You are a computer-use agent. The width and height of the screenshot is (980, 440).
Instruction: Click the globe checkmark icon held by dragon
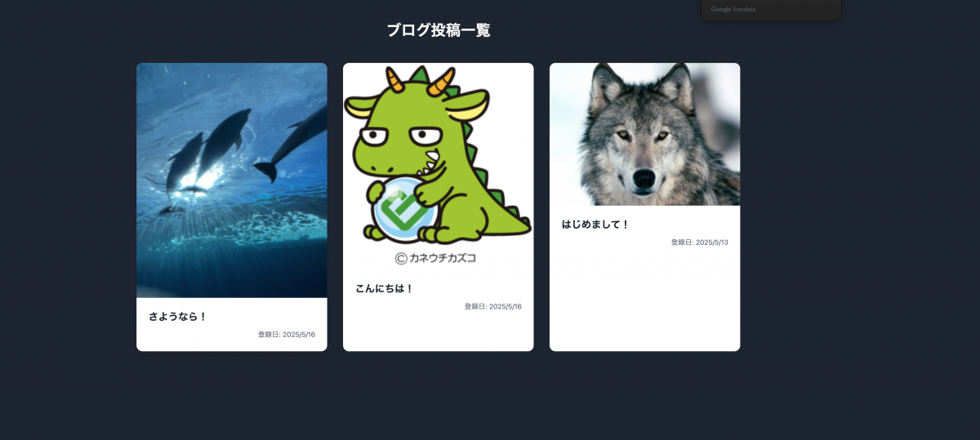[404, 211]
